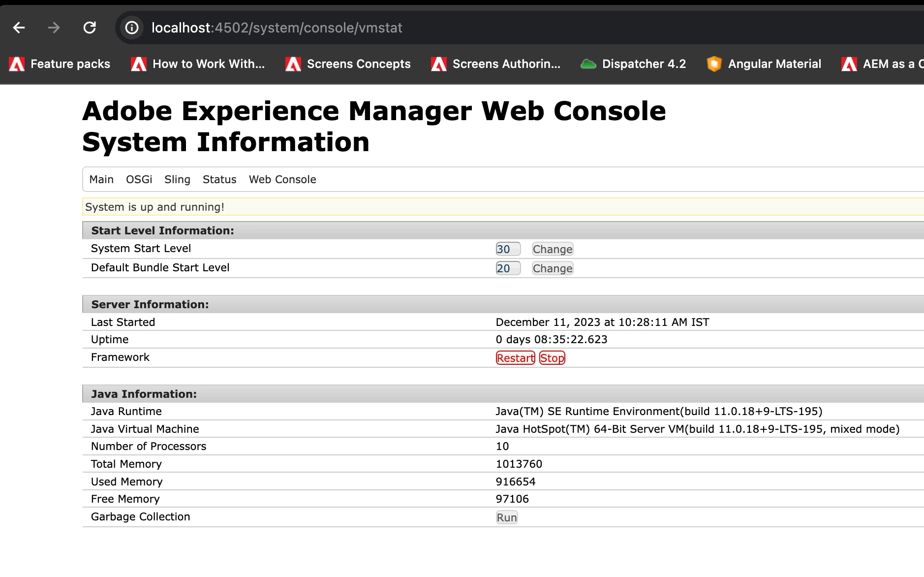Click the Uptime value 0 days 08:35:22.623

[x=552, y=340]
